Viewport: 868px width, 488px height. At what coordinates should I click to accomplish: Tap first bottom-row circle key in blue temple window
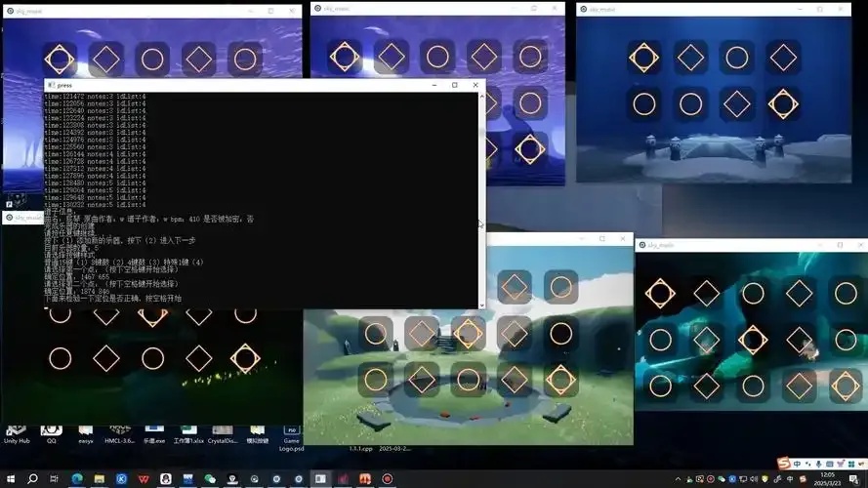pos(643,104)
